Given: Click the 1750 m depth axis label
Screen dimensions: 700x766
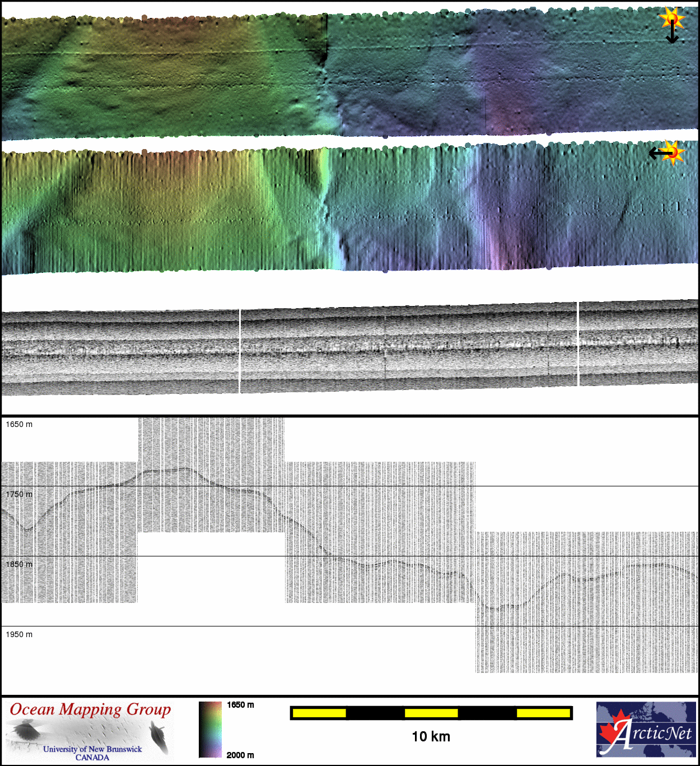Looking at the screenshot, I should pyautogui.click(x=19, y=494).
